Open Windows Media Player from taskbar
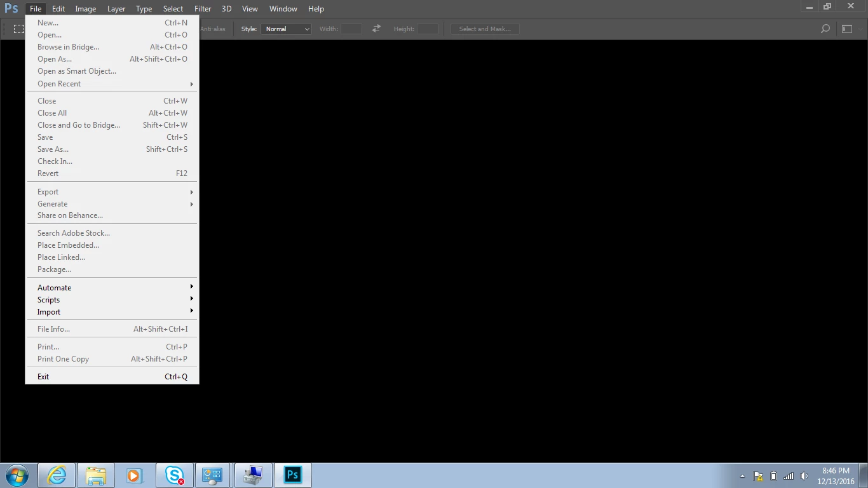 tap(135, 475)
